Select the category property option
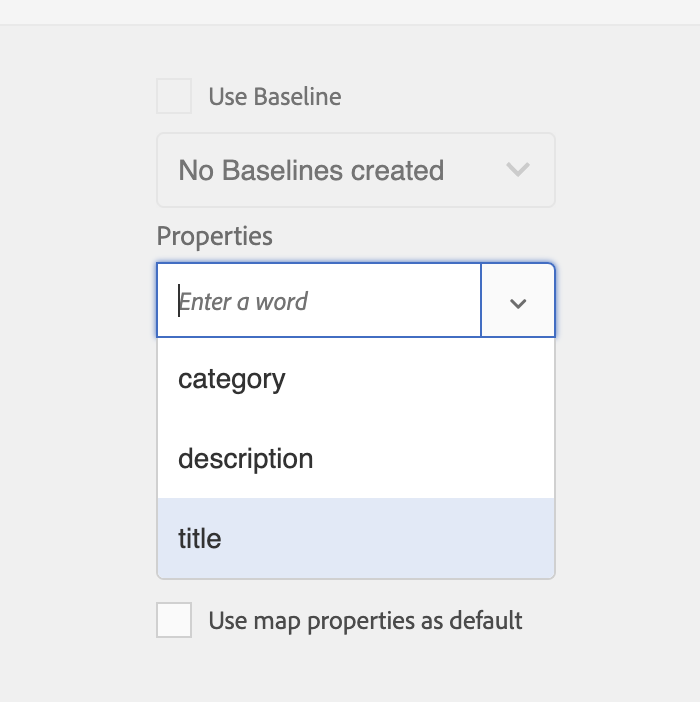The image size is (700, 702). click(x=356, y=379)
